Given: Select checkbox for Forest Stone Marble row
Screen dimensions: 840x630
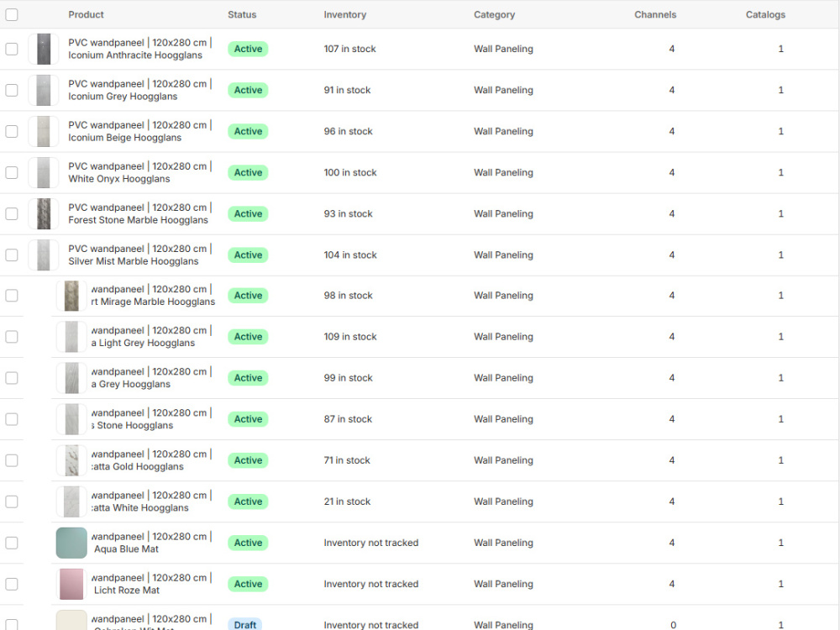Looking at the screenshot, I should [x=12, y=213].
